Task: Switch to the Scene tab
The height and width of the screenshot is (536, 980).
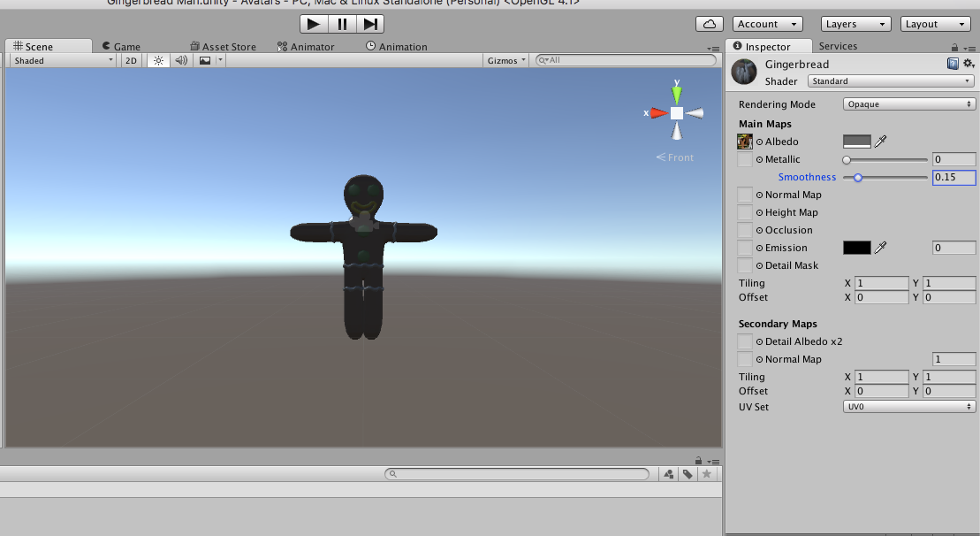Action: coord(48,46)
